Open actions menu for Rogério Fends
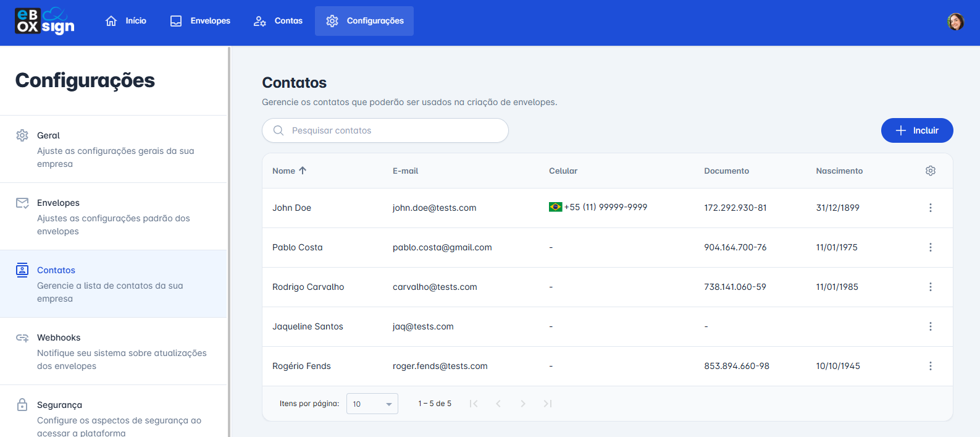The height and width of the screenshot is (437, 980). [930, 366]
